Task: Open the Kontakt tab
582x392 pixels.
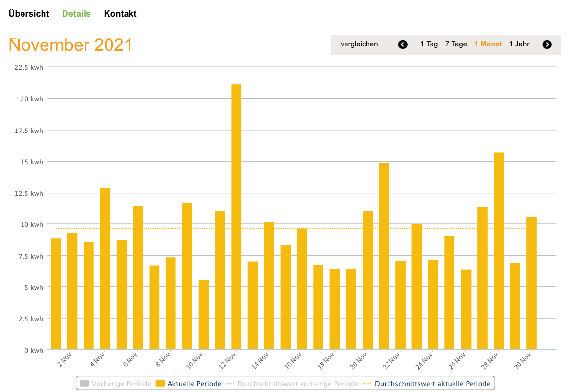Action: [x=120, y=14]
